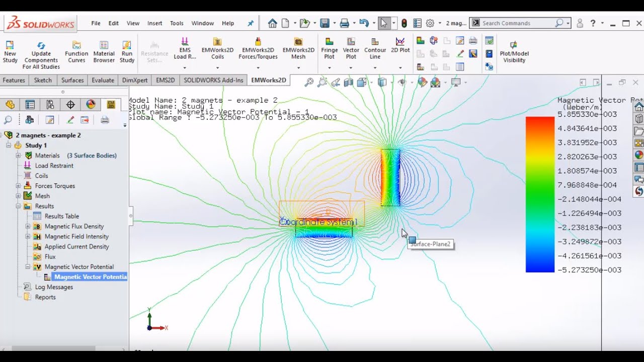
Task: Open EMS Load Restraint tool
Action: 185,48
